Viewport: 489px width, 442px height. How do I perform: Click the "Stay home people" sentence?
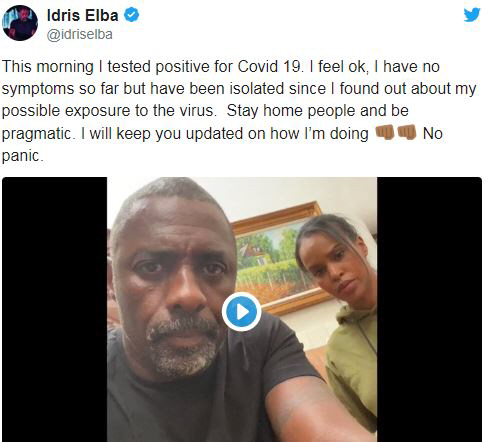(317, 111)
